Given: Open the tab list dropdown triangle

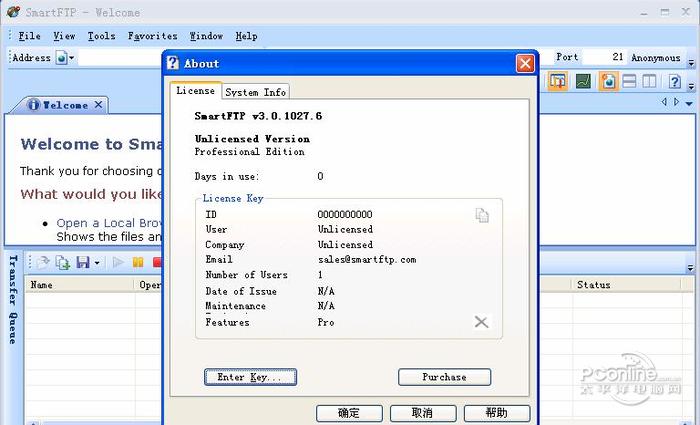Looking at the screenshot, I should click(x=689, y=103).
